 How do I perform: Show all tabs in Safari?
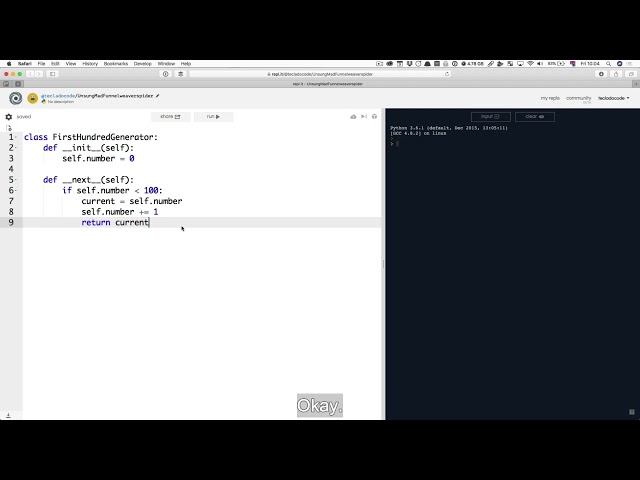tap(631, 74)
